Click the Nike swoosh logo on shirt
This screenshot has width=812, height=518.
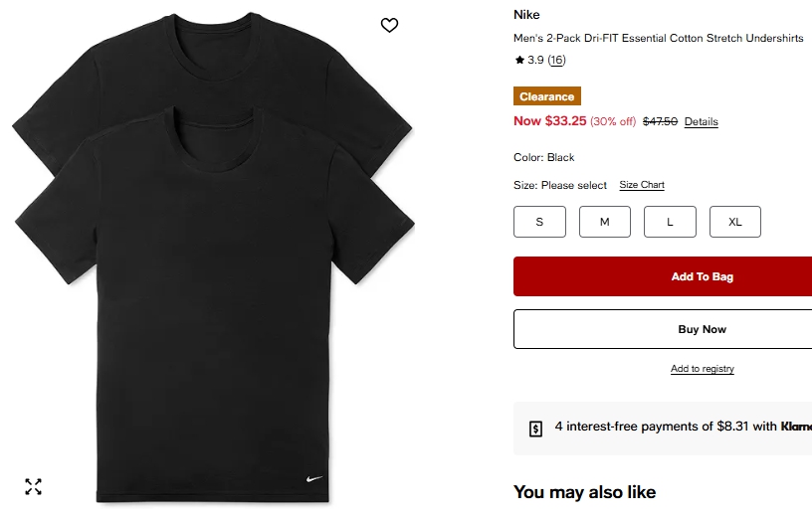pyautogui.click(x=314, y=479)
